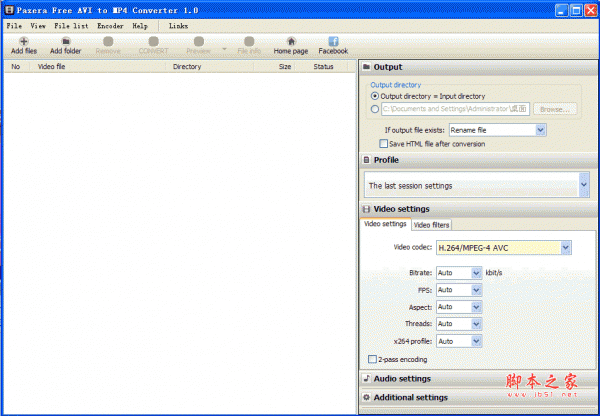Minimize the Pazera converter window
The width and height of the screenshot is (600, 416).
pyautogui.click(x=562, y=10)
